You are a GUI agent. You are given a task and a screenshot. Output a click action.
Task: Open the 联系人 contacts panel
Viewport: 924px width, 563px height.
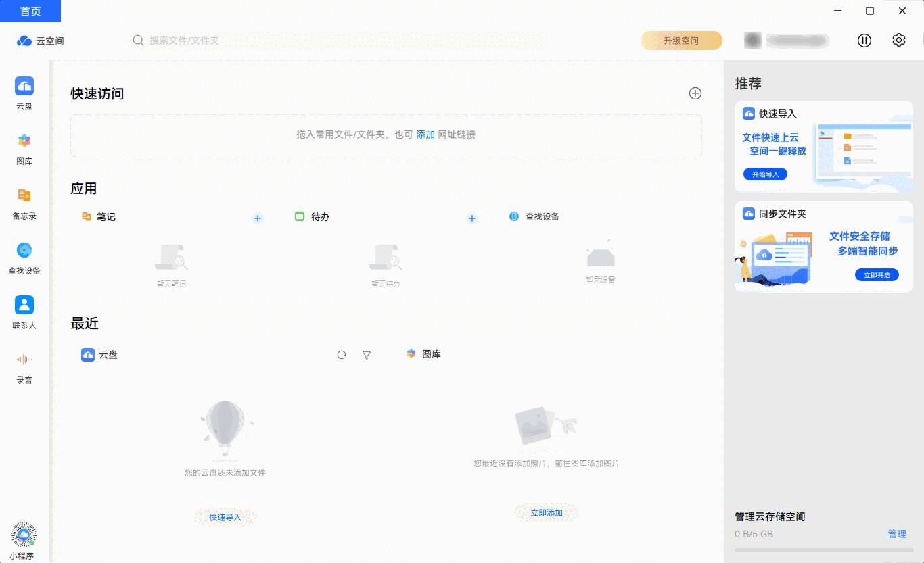[24, 312]
